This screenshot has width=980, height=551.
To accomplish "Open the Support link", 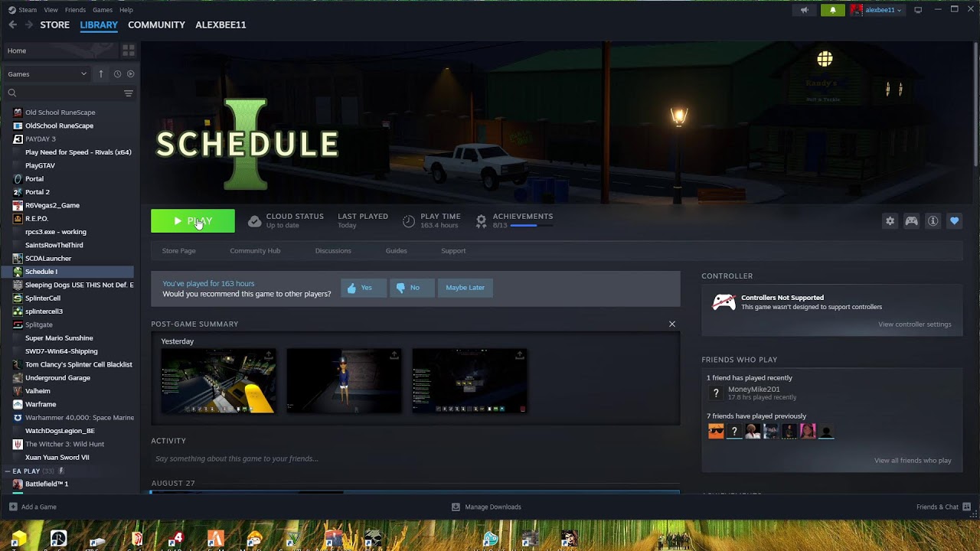I will pyautogui.click(x=453, y=251).
